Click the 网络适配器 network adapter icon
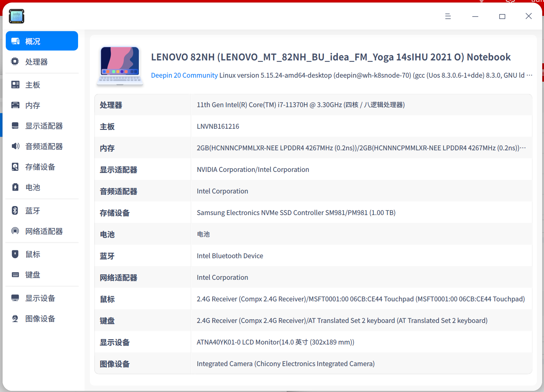This screenshot has height=392, width=544. [15, 231]
